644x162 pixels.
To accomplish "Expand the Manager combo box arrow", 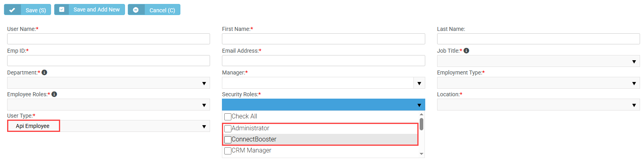I will tap(419, 83).
